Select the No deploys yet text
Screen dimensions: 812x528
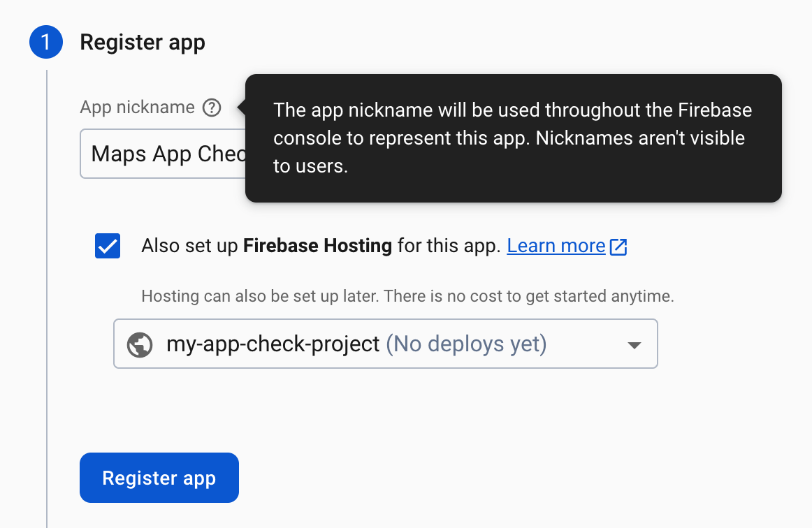point(465,344)
